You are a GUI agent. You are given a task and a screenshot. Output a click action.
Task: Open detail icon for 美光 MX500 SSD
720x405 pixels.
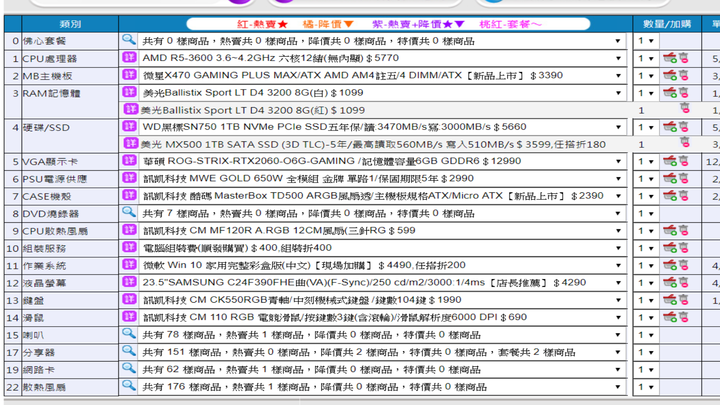pos(131,143)
